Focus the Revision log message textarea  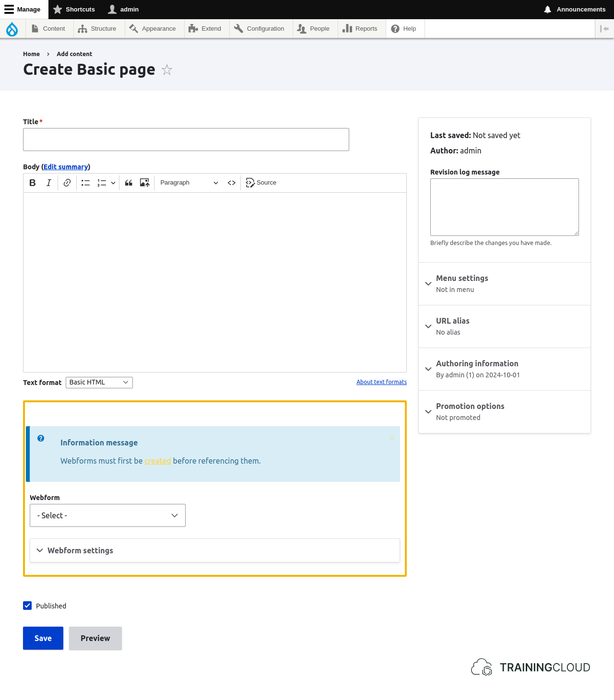click(x=505, y=207)
